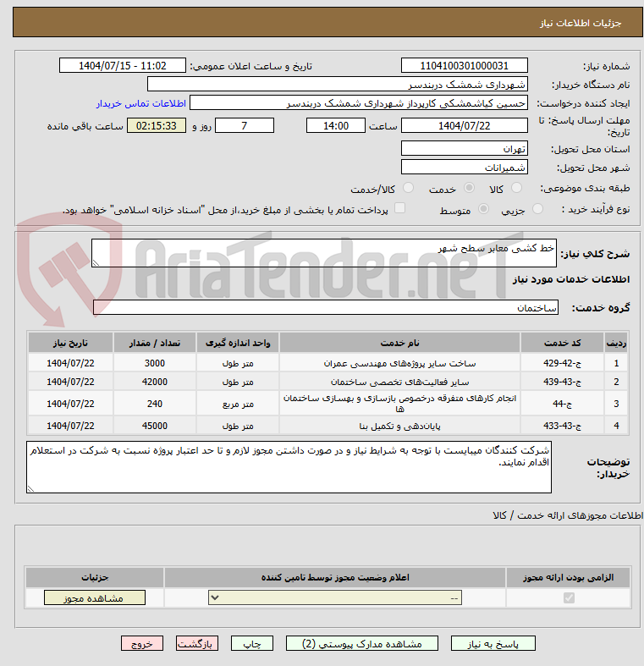This screenshot has height=666, width=644.
Task: Click the quantity cell 240
Action: [x=155, y=404]
